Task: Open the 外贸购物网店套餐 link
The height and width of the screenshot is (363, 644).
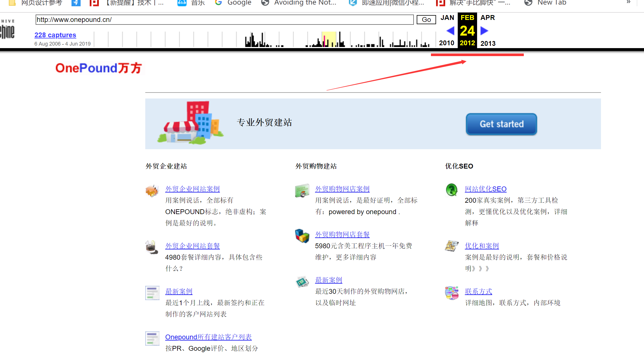Action: tap(342, 235)
